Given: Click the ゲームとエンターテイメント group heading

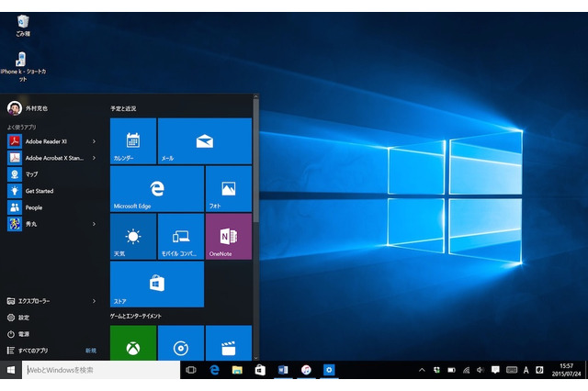Looking at the screenshot, I should pos(136,316).
